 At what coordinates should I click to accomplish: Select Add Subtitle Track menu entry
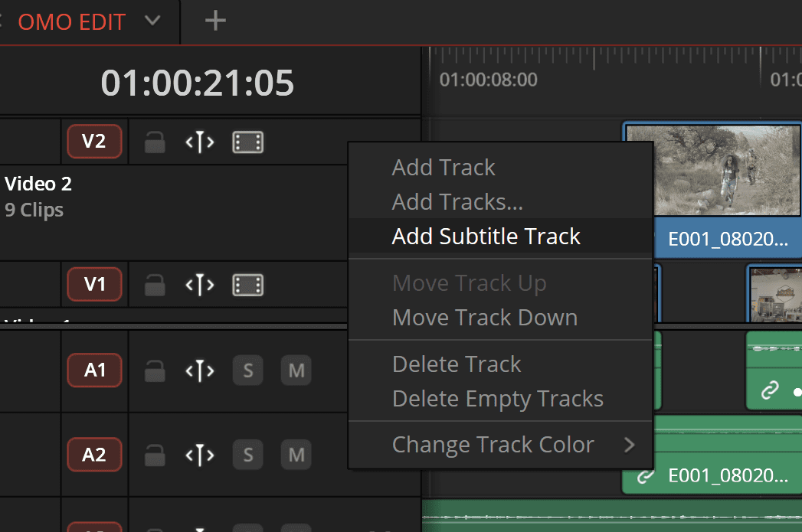pos(500,236)
